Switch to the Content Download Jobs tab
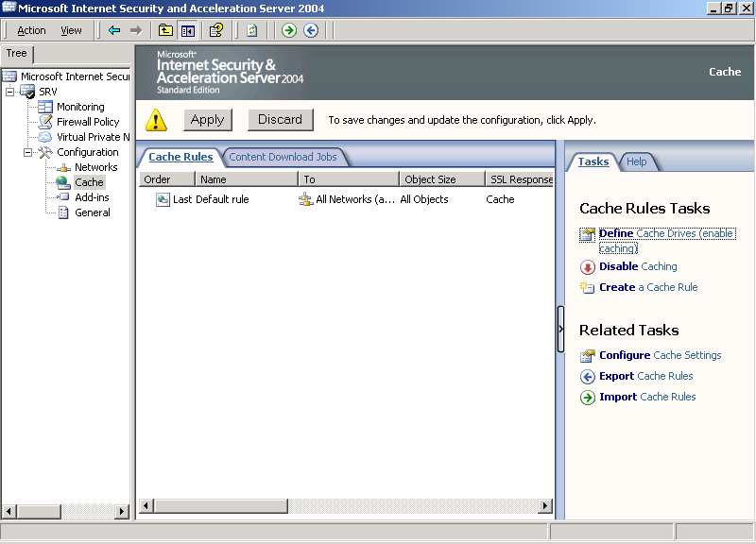 pyautogui.click(x=283, y=157)
